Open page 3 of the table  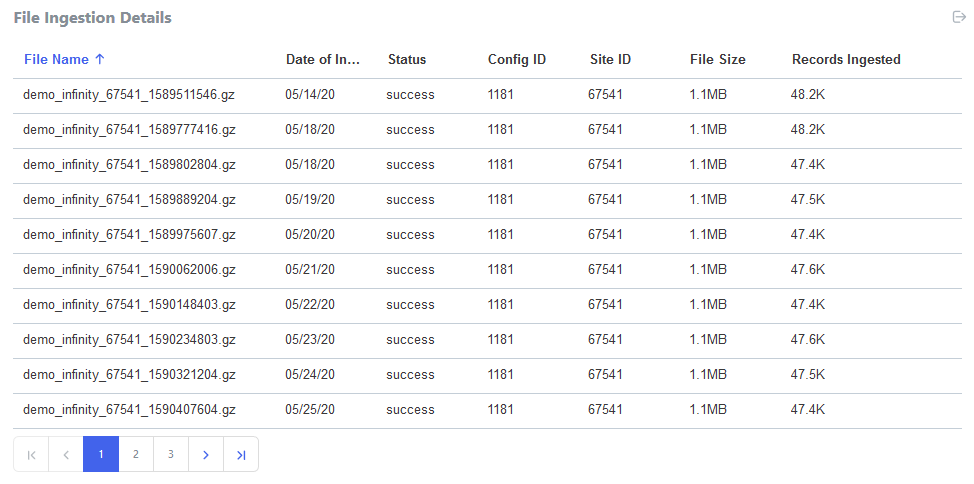tap(171, 454)
